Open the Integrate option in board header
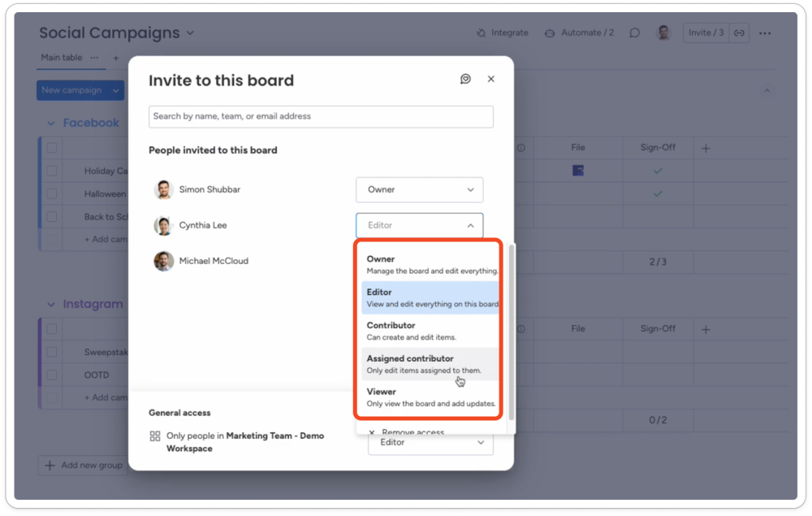 point(502,33)
